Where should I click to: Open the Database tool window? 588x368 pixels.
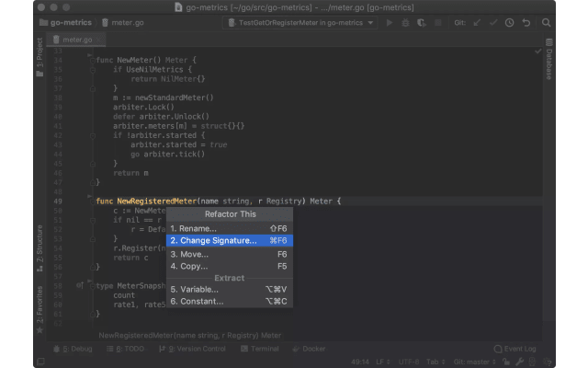[x=549, y=59]
